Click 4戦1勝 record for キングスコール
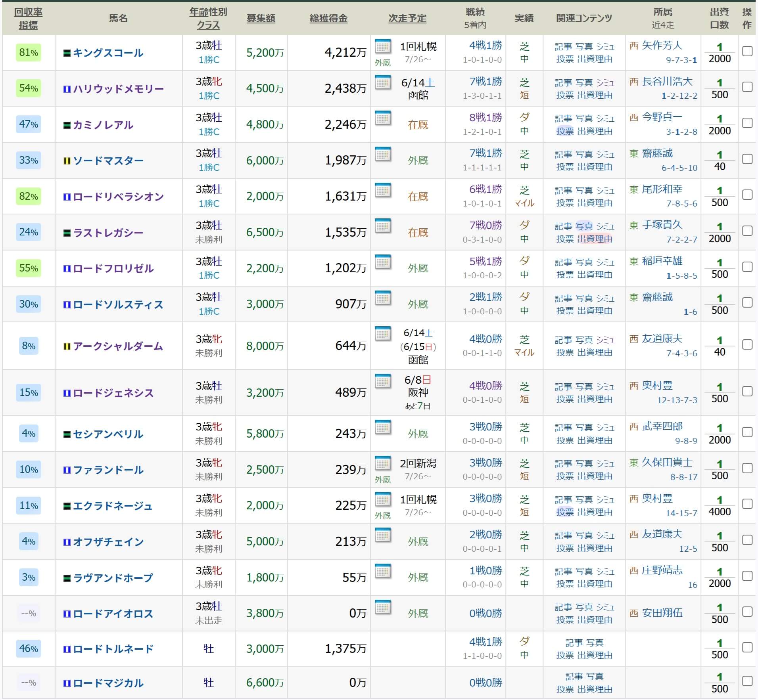 486,45
